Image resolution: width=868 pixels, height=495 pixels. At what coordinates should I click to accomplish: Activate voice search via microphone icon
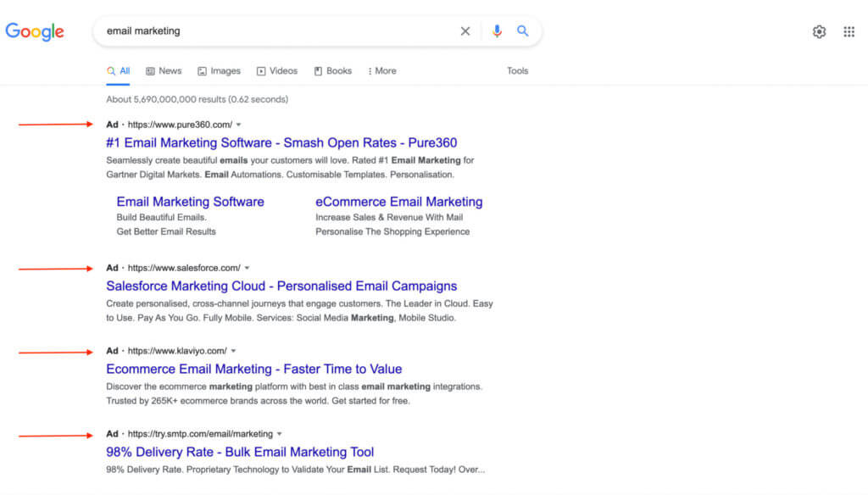tap(497, 31)
